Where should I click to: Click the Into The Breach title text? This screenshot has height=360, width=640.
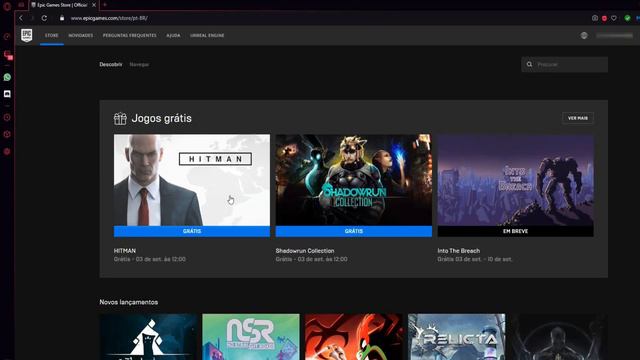point(459,251)
